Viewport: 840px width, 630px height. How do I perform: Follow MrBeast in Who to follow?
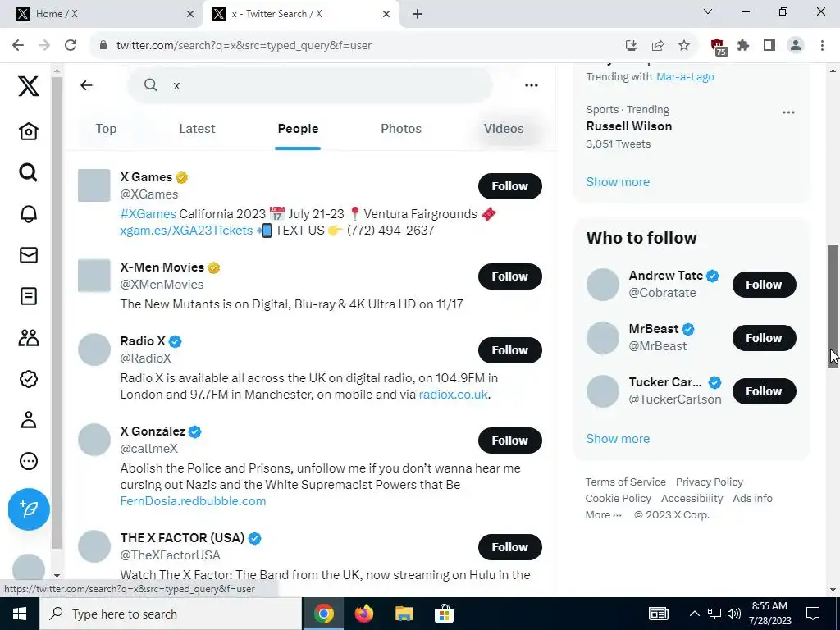[x=765, y=338]
